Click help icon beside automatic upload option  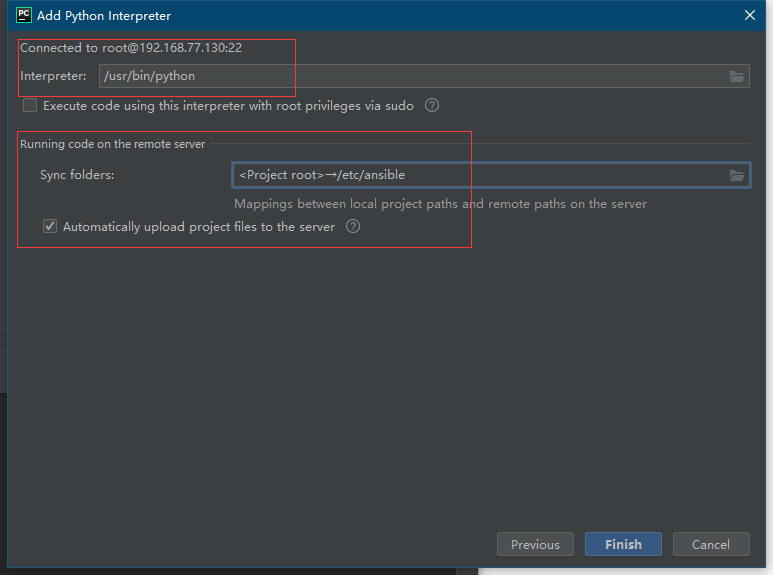point(353,226)
